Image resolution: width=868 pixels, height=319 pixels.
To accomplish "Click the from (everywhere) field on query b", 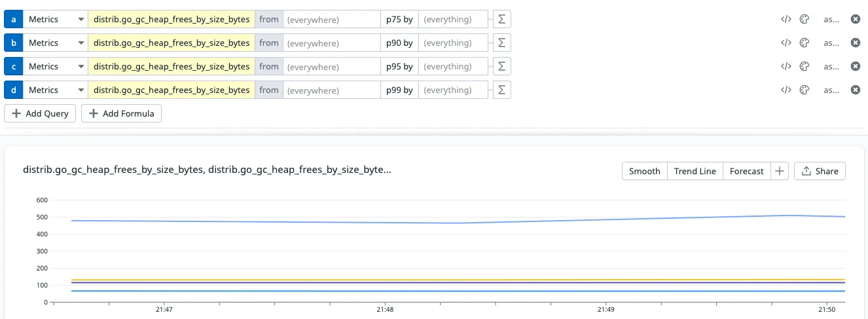I will tap(331, 43).
